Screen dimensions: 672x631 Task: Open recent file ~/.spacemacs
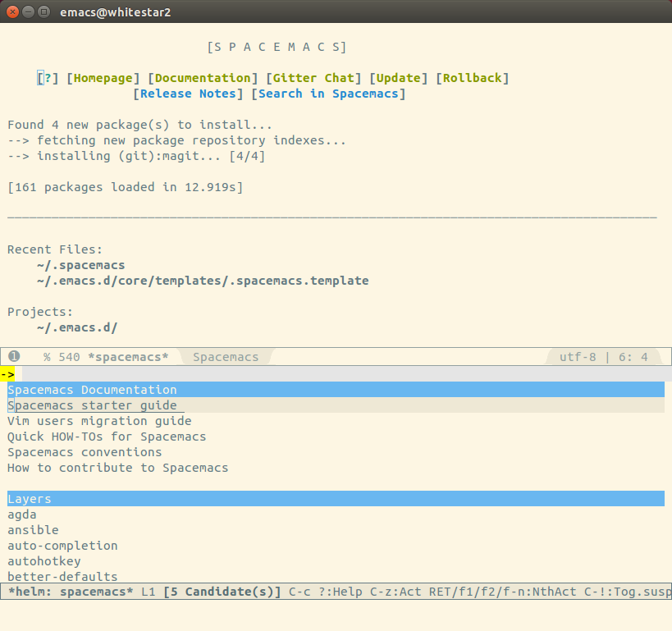(81, 265)
